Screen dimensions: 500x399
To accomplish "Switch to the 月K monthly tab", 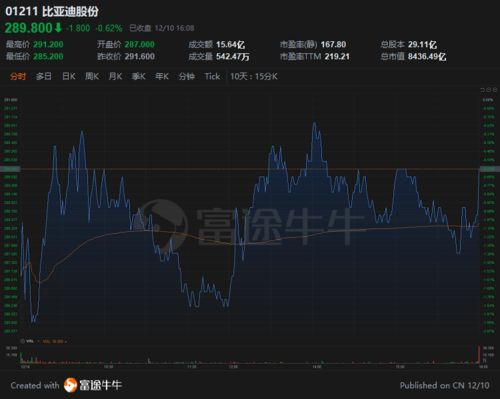I will [115, 76].
